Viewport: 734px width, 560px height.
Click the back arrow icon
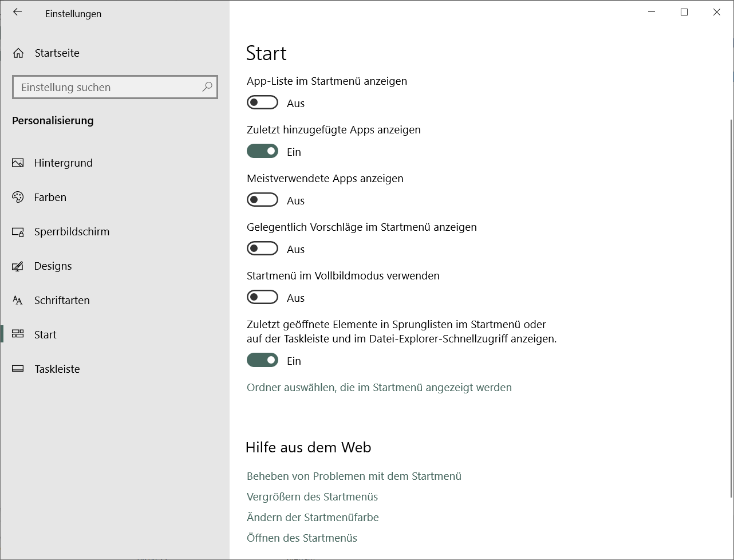[18, 12]
